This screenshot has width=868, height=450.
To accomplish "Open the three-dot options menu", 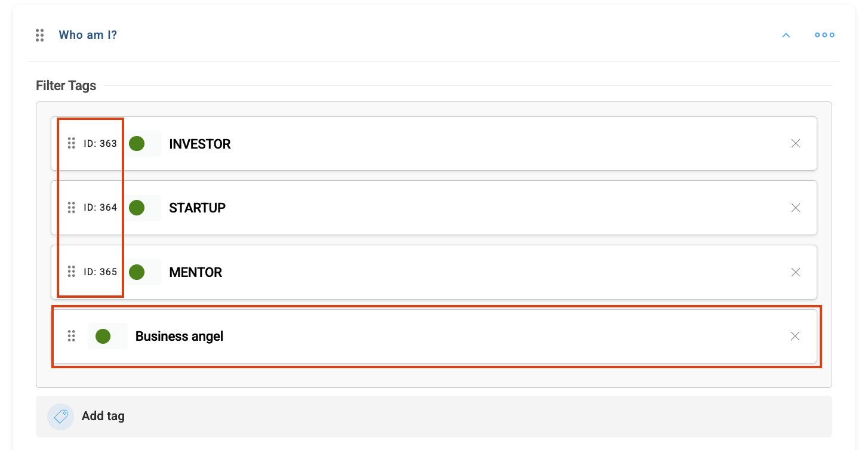I will tap(824, 35).
